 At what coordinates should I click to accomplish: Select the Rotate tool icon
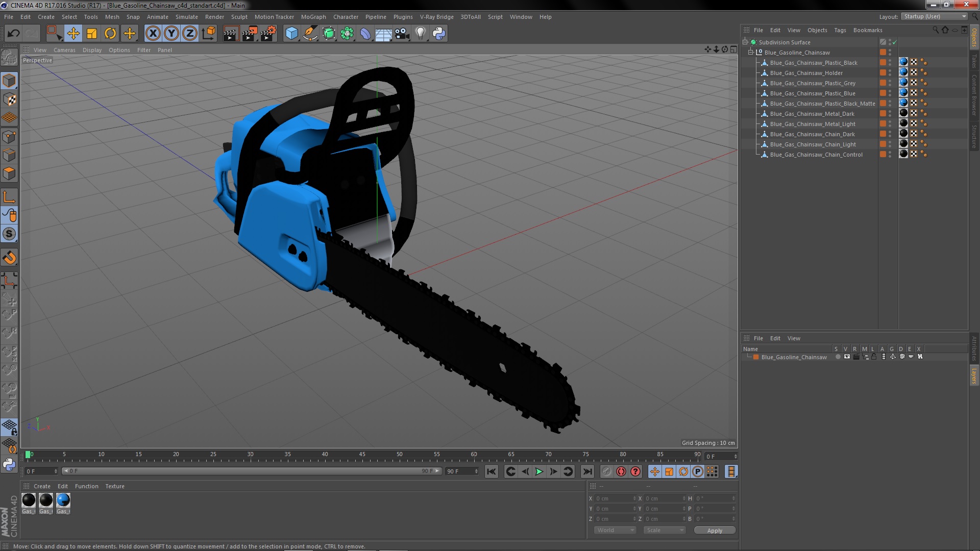click(110, 34)
